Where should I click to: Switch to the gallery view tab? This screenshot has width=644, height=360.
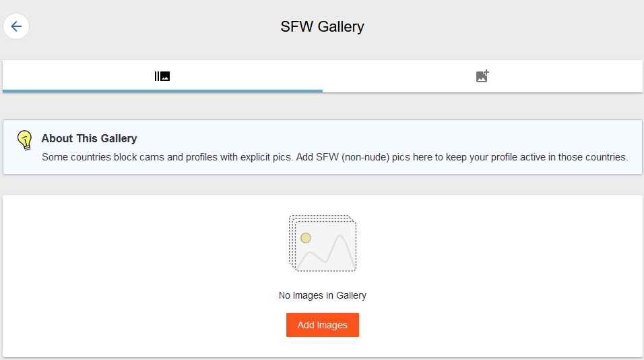(x=162, y=76)
